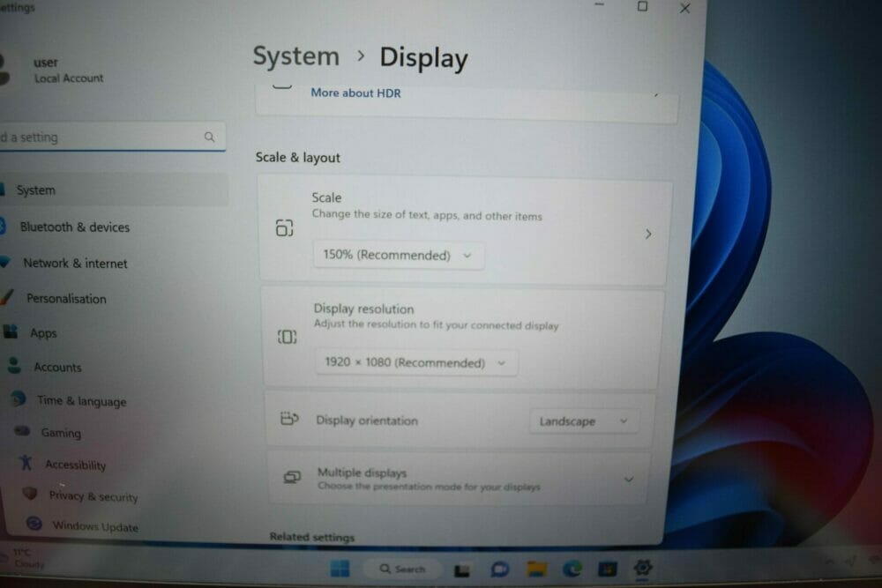Go back to System via the breadcrumb
The width and height of the screenshot is (882, 588).
point(295,56)
